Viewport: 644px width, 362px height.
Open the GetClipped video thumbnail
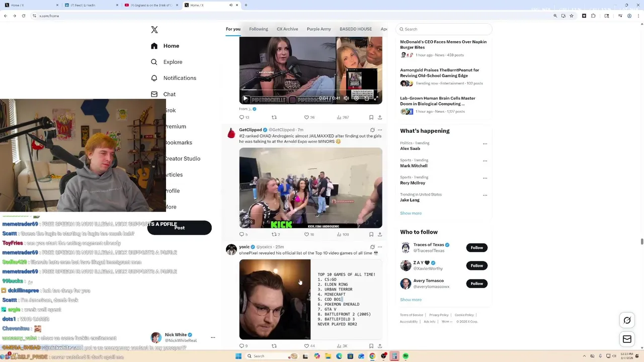pos(310,188)
